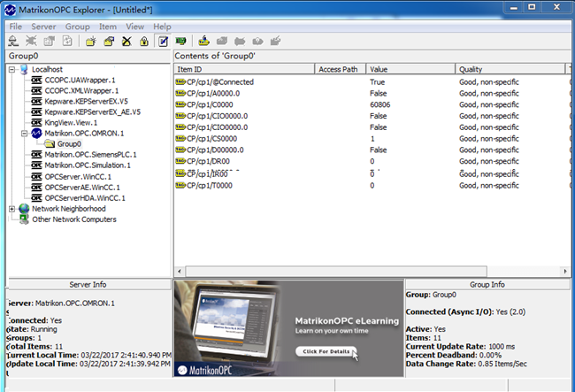Click the yellow padlock toolbar icon
The image size is (575, 392).
[x=144, y=41]
